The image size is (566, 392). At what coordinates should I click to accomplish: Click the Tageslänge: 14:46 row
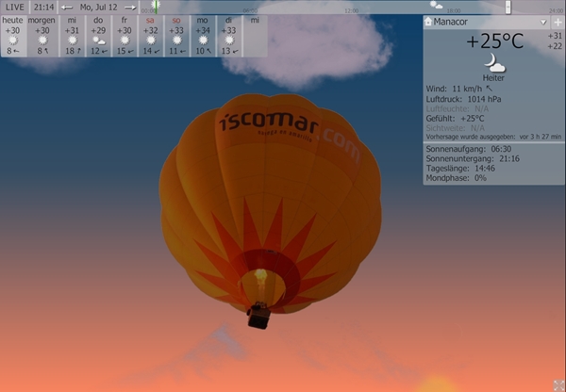pyautogui.click(x=460, y=169)
